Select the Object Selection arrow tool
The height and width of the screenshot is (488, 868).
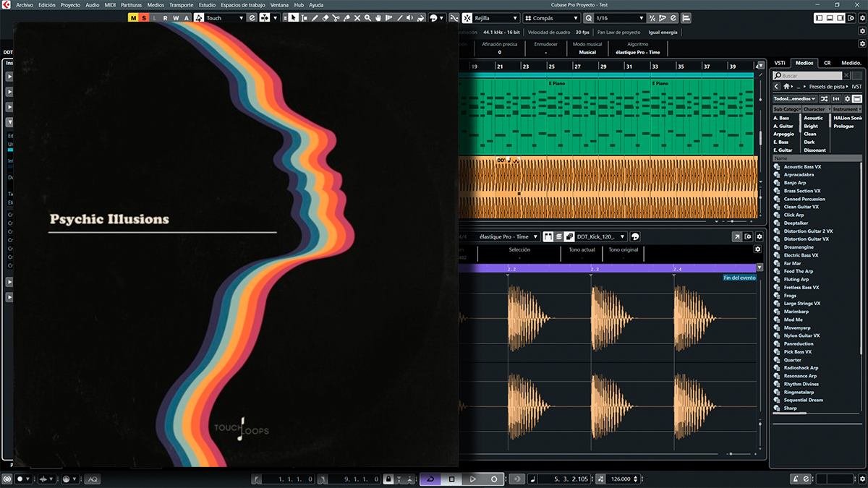click(x=294, y=17)
